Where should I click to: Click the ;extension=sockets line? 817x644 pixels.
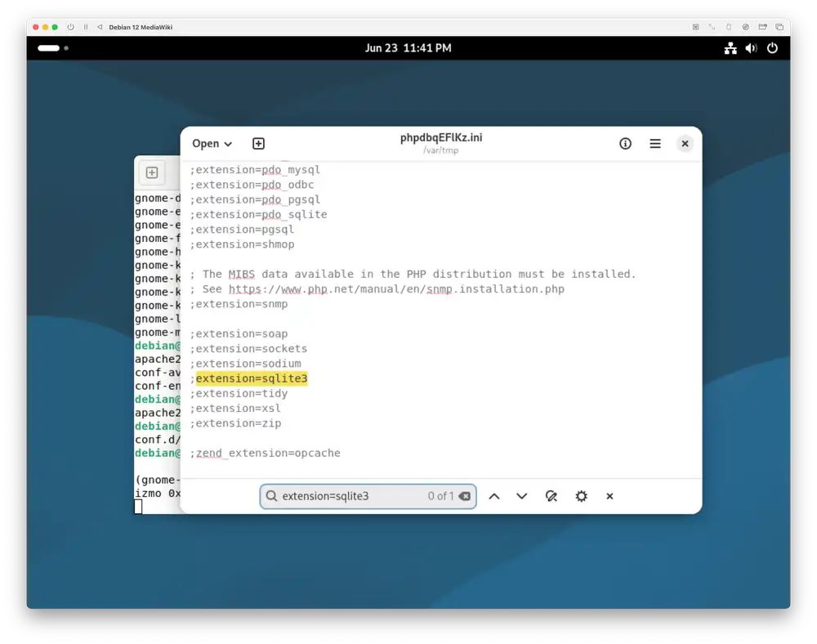point(248,349)
